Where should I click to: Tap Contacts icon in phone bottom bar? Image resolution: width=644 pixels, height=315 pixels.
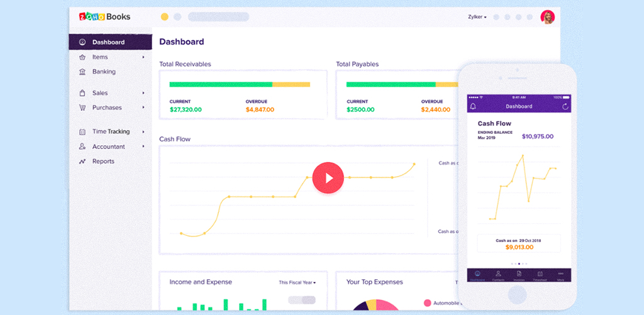[x=497, y=275]
